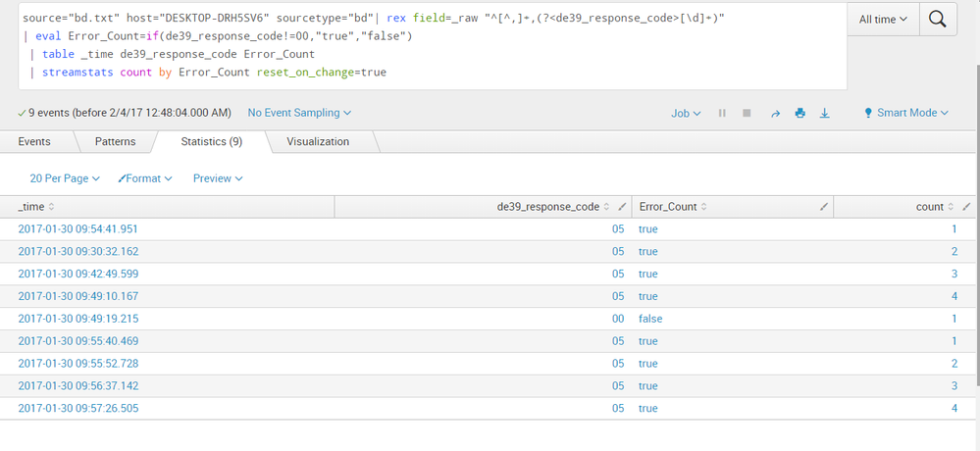Switch to the Events tab

34,142
